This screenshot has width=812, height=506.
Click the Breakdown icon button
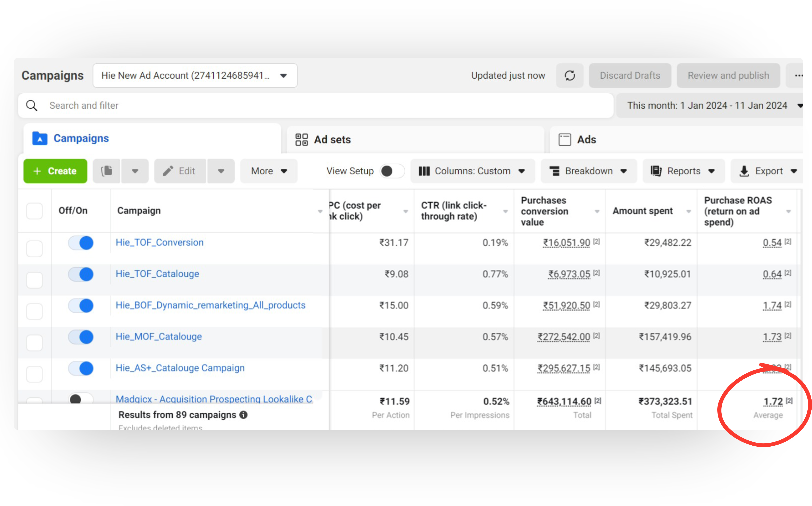pyautogui.click(x=555, y=171)
